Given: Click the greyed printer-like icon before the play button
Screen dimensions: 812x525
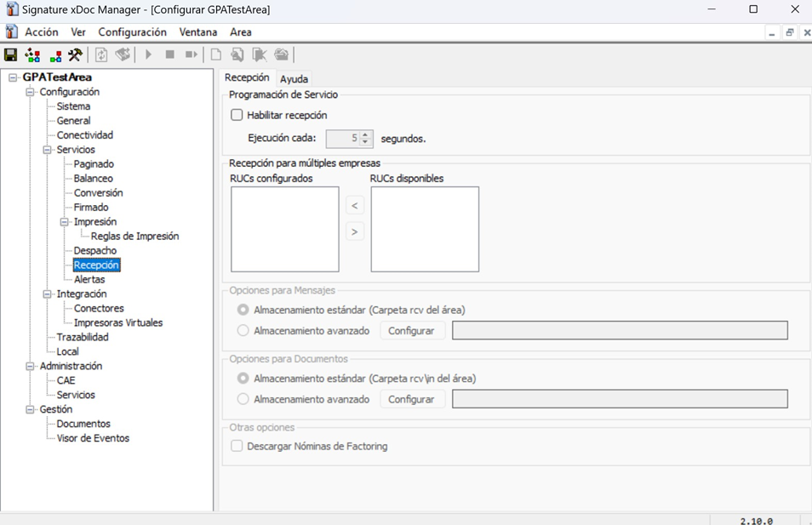Looking at the screenshot, I should coord(123,54).
